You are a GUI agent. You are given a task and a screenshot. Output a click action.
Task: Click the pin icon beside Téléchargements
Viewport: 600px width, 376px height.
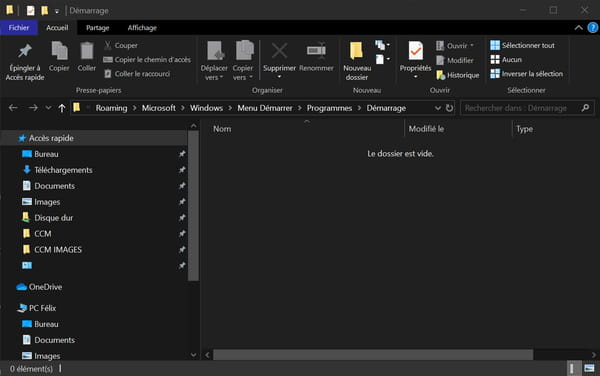click(182, 170)
